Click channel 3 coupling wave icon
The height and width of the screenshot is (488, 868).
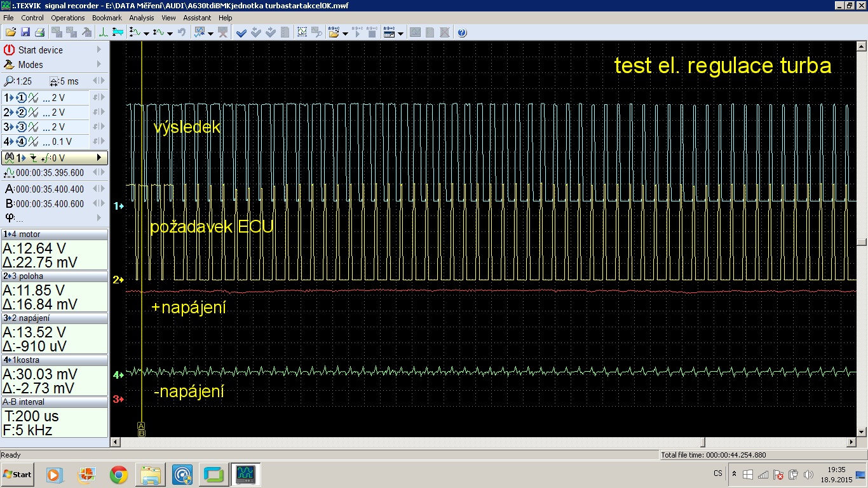[x=33, y=127]
